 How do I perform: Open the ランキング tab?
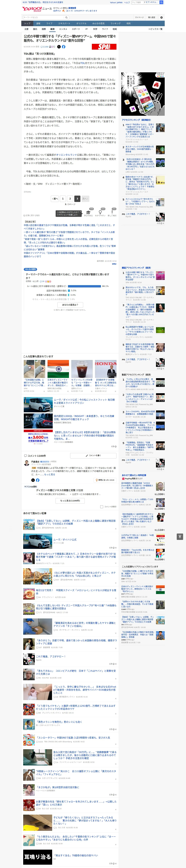[x=115, y=24]
